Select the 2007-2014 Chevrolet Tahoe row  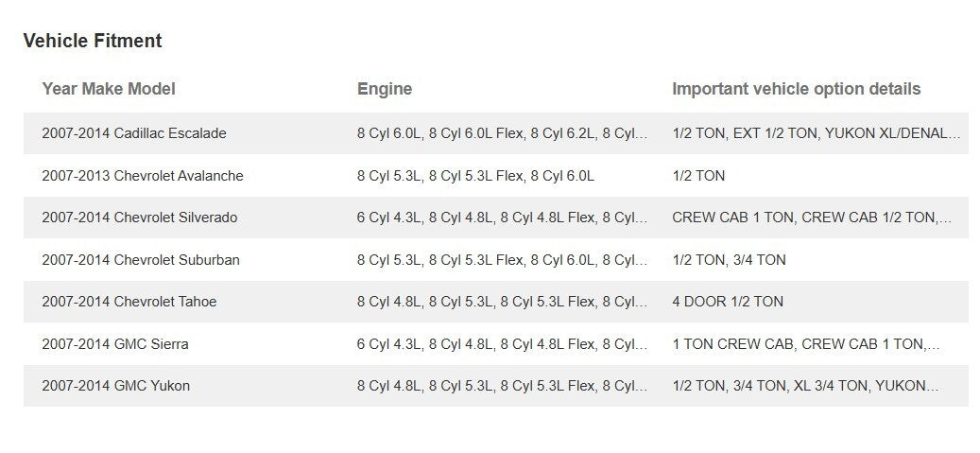pos(129,302)
